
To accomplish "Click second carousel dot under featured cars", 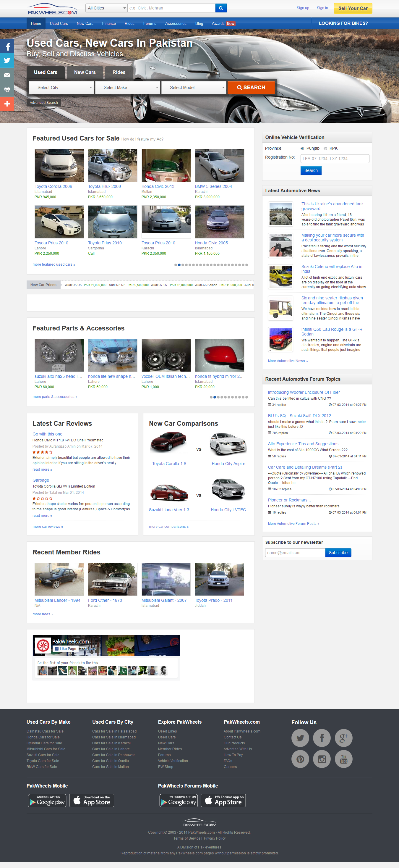I will [179, 265].
